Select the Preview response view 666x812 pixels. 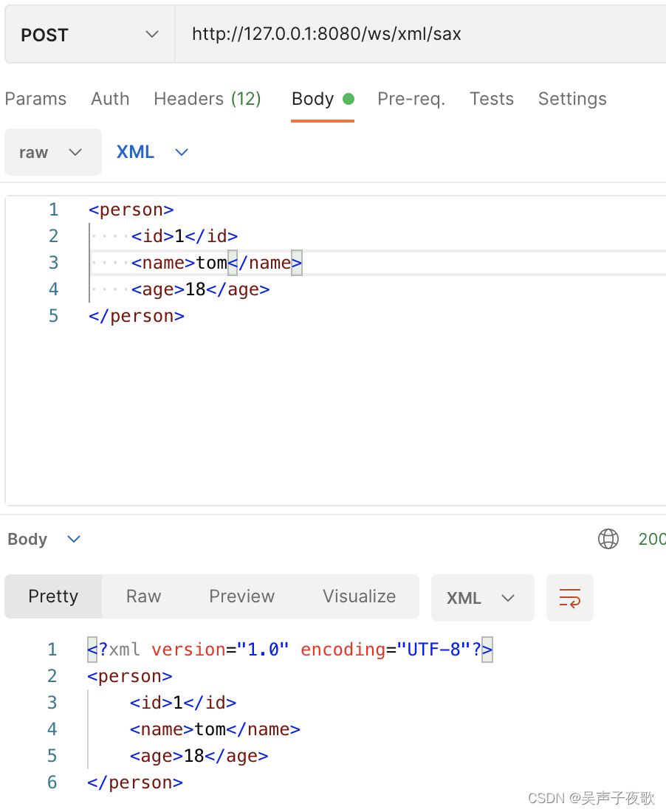click(x=242, y=596)
